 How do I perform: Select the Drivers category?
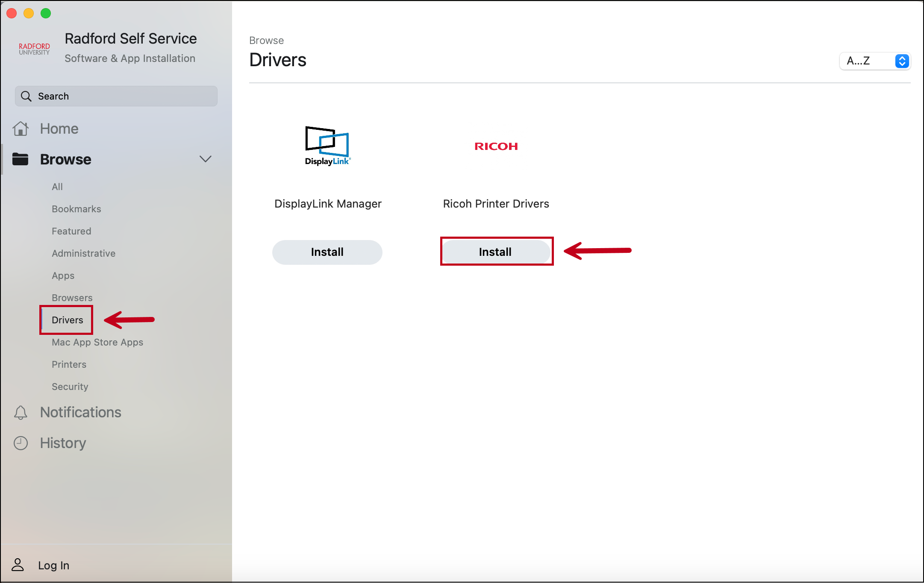click(67, 320)
